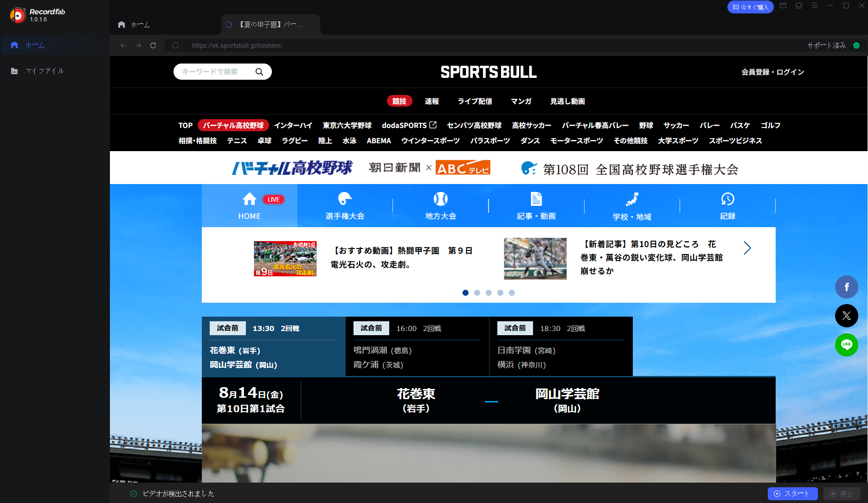Open pitcher photo article thumbnail

pos(535,259)
